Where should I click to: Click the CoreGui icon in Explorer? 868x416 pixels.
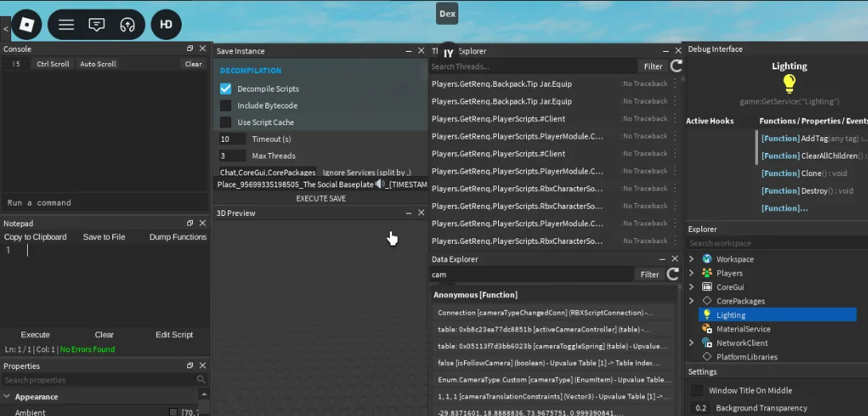pyautogui.click(x=707, y=287)
